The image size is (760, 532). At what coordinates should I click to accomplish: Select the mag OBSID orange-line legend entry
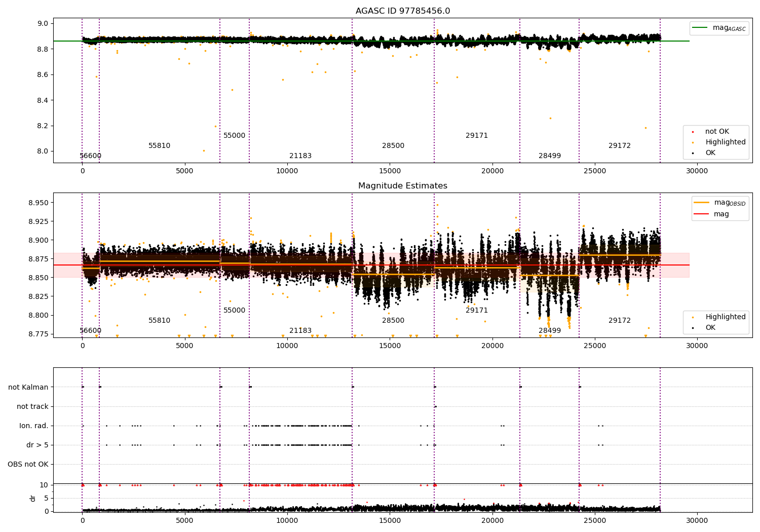tap(719, 203)
